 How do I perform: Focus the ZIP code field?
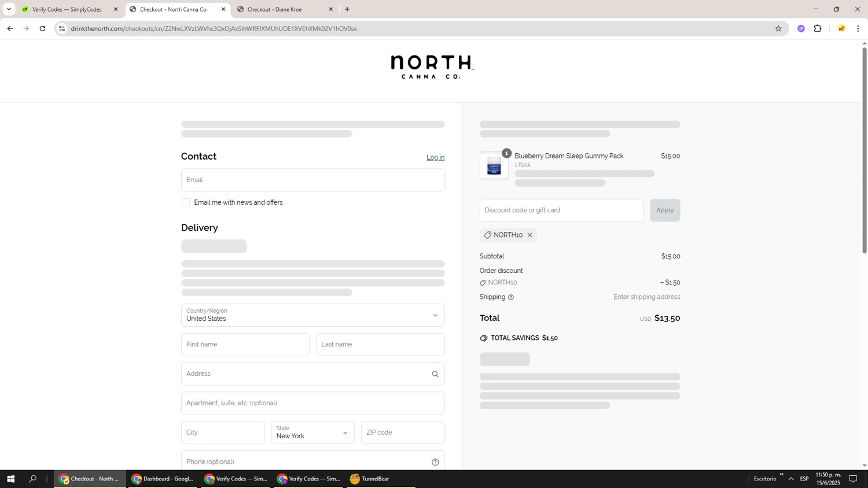(403, 432)
